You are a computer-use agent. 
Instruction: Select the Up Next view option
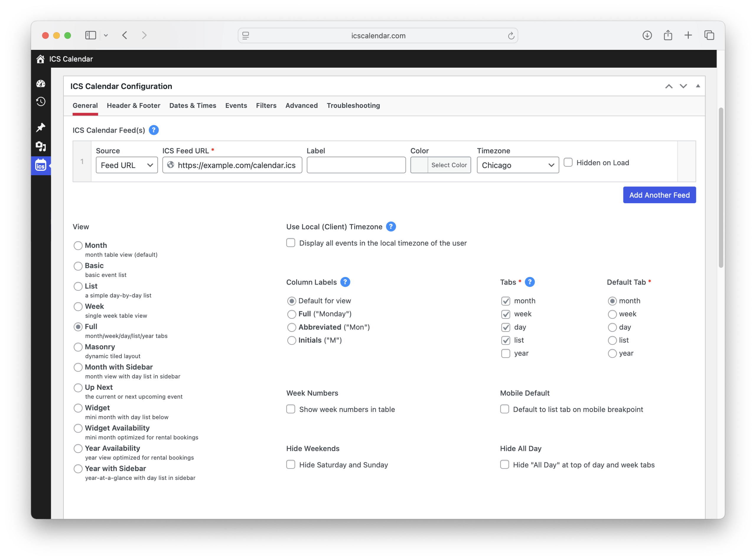78,387
